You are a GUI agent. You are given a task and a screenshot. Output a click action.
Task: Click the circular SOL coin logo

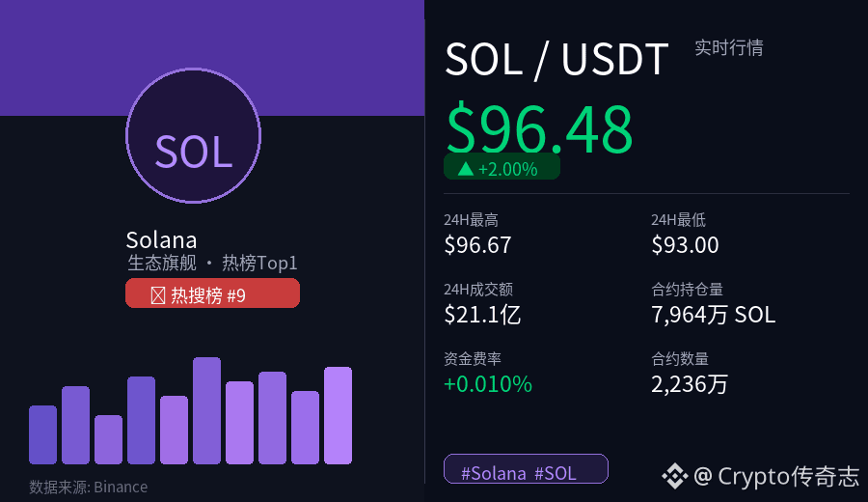click(x=193, y=136)
